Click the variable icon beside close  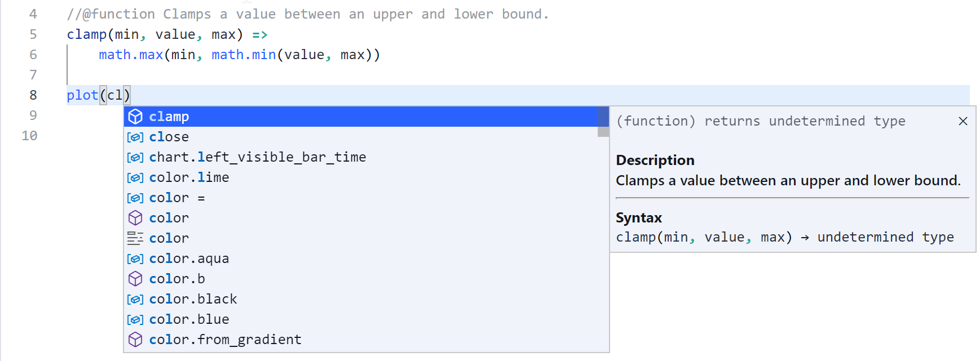pos(135,137)
